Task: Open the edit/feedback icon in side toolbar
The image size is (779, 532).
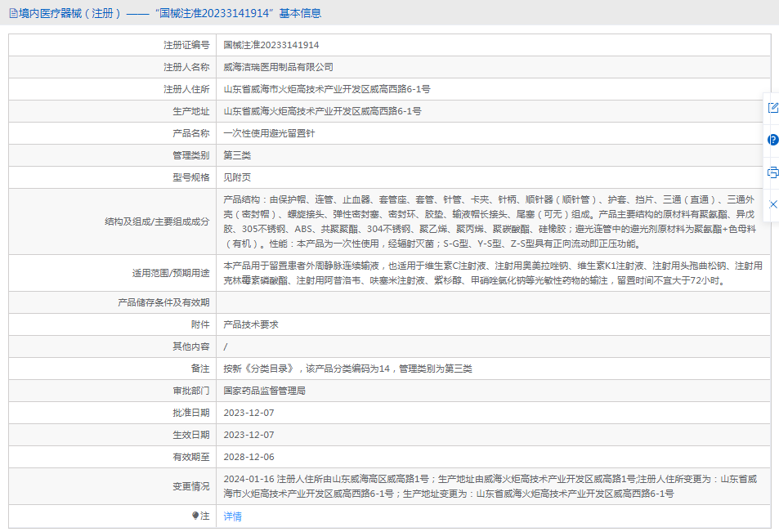Action: click(773, 108)
